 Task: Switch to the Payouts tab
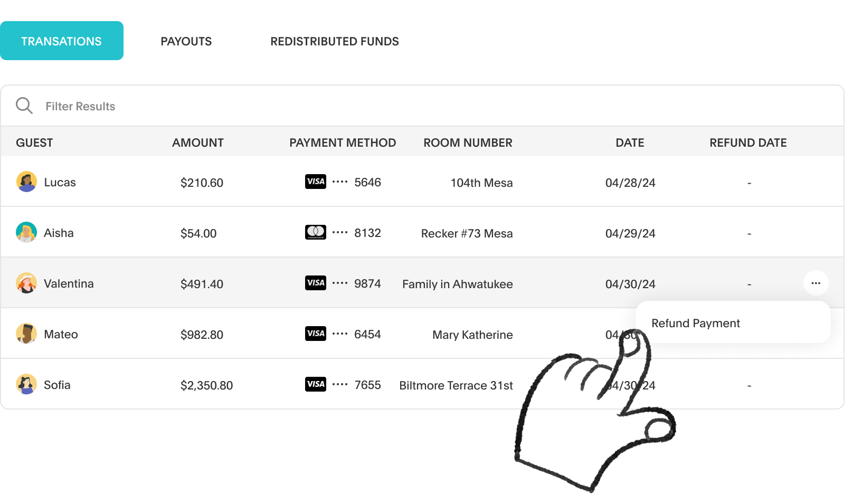[186, 41]
